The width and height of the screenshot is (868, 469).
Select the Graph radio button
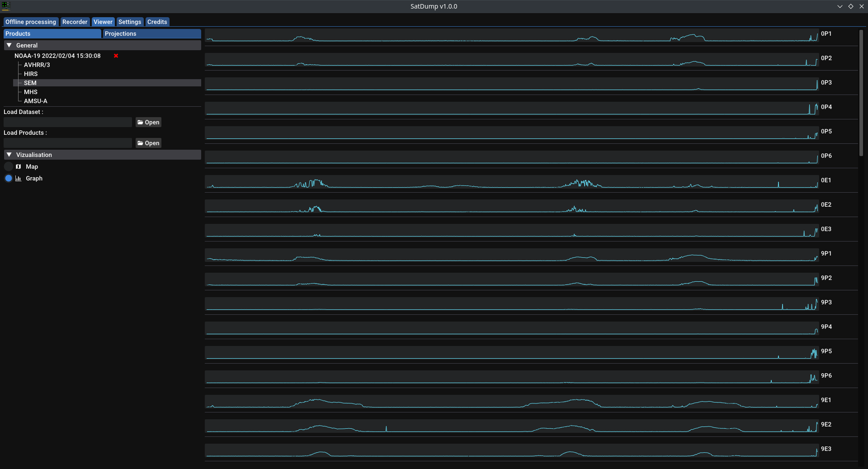9,178
